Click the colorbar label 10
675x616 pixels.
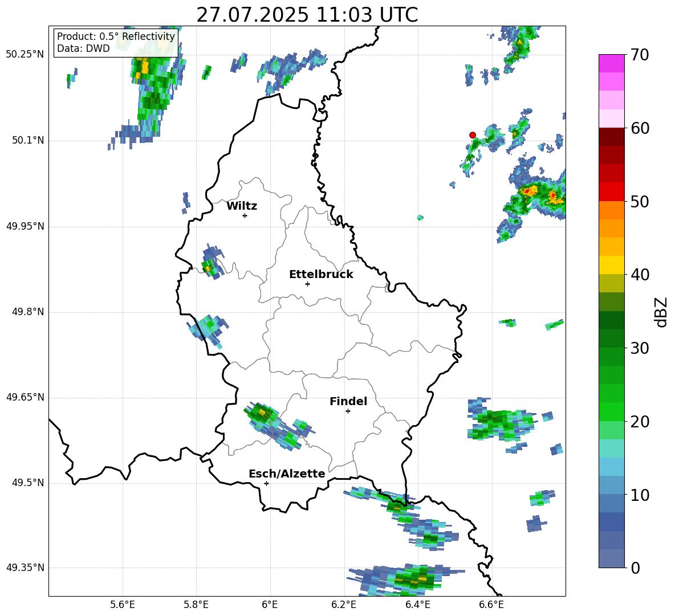click(x=640, y=495)
